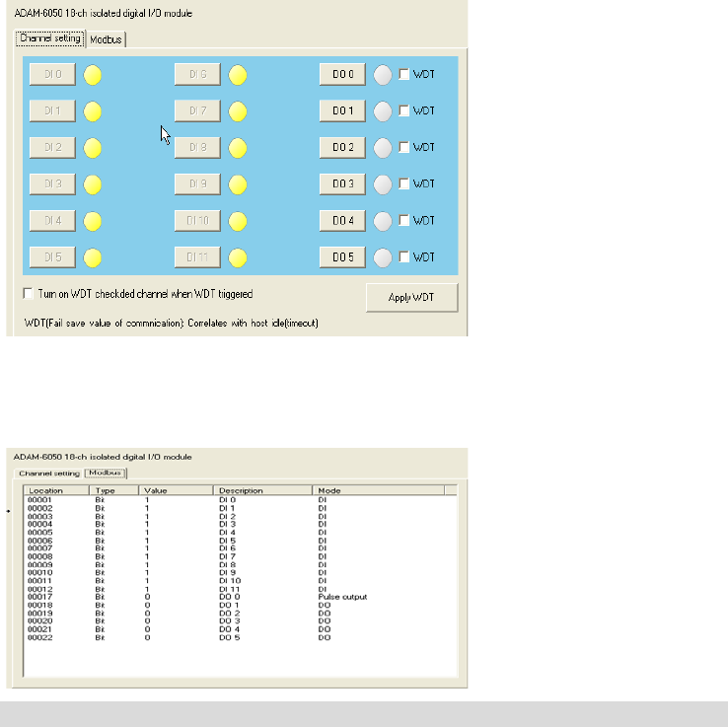
Task: Sort table by Description column header
Action: [262, 490]
